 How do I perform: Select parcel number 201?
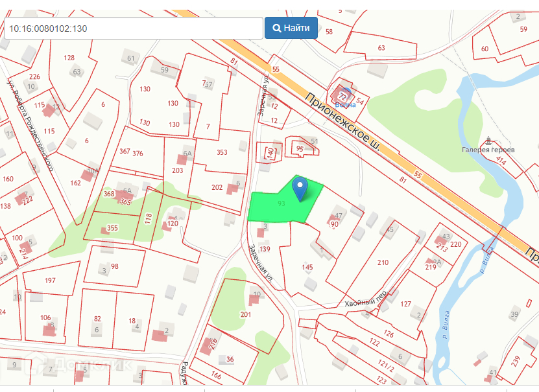(x=245, y=314)
